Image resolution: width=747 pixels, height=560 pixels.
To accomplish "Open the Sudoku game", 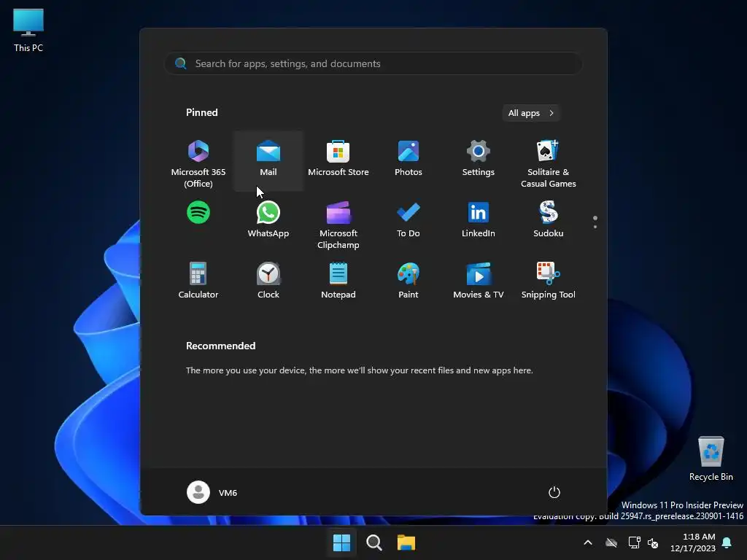I will [549, 219].
